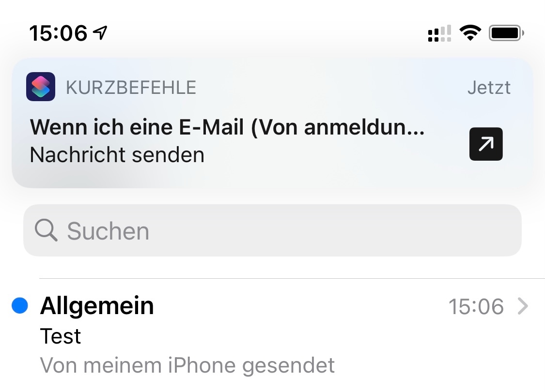Tap the 'Nachricht senden' notification text
This screenshot has width=545, height=392.
117,155
